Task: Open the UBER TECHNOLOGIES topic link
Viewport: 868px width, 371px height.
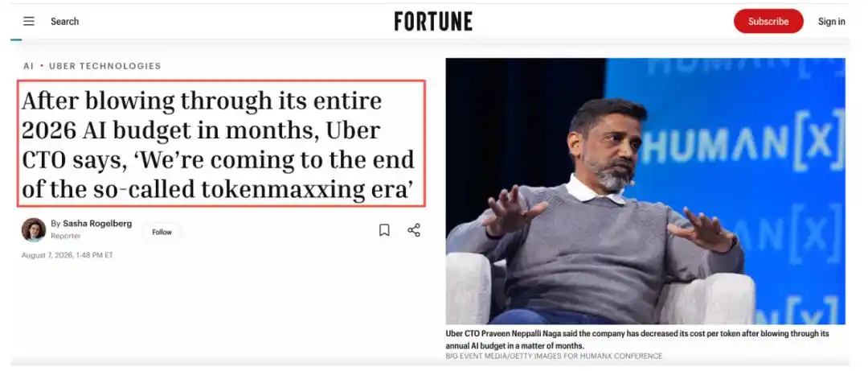Action: (x=105, y=66)
